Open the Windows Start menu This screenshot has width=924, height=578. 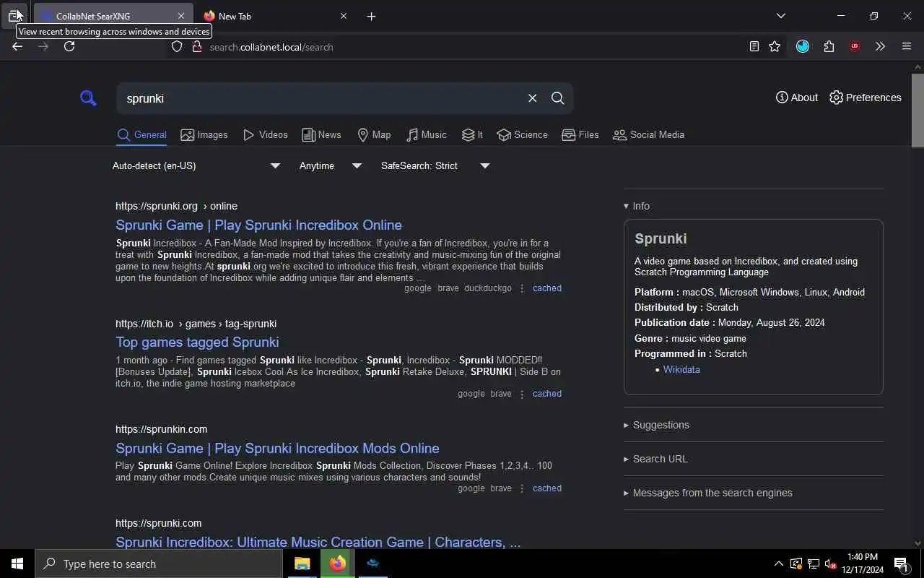pos(17,564)
